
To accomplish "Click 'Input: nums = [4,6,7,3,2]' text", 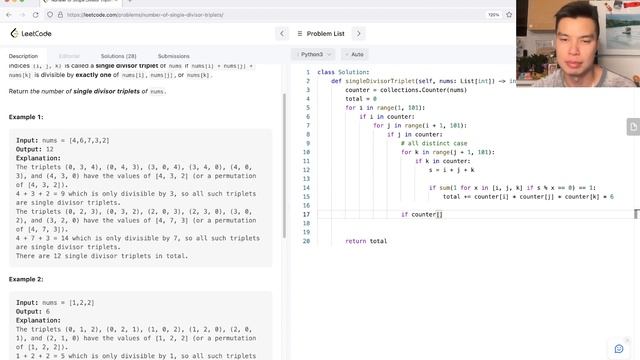I will tap(62, 140).
